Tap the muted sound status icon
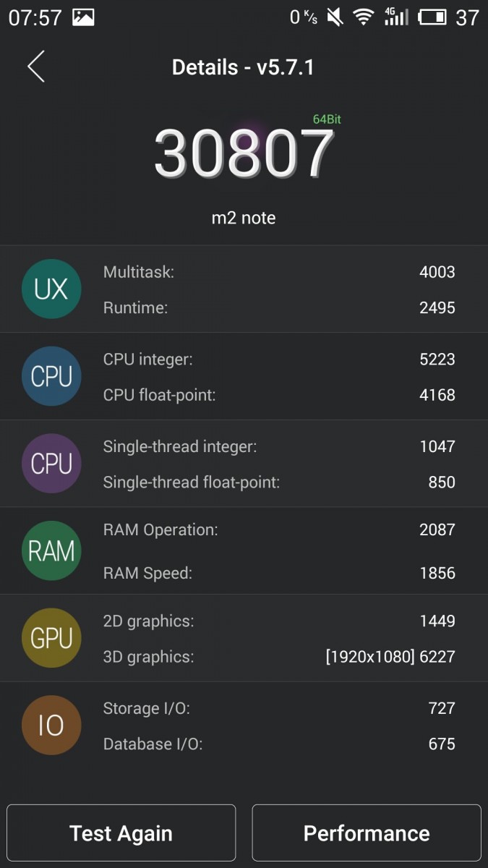Viewport: 488px width, 868px height. point(335,17)
